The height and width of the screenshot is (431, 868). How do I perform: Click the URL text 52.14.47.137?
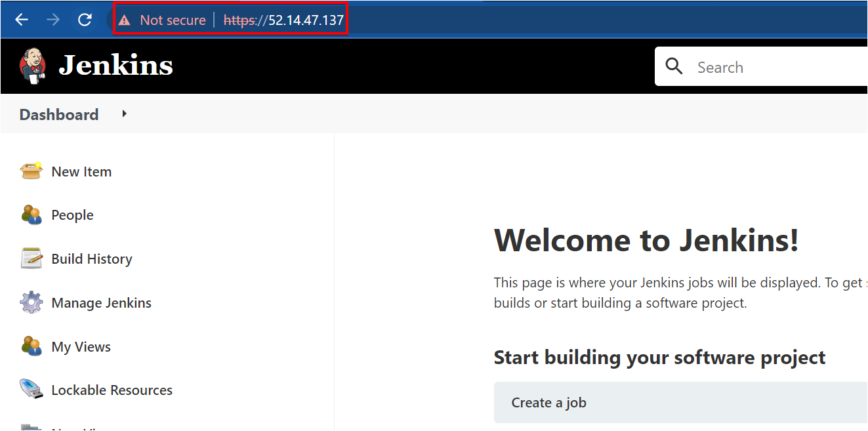(x=306, y=20)
